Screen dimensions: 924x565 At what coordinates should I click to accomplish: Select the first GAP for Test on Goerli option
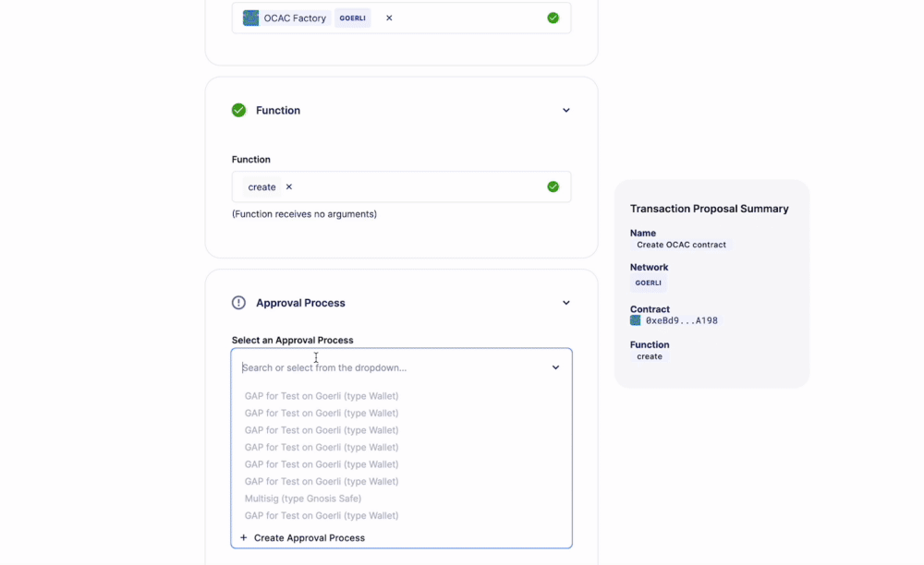[x=321, y=395]
